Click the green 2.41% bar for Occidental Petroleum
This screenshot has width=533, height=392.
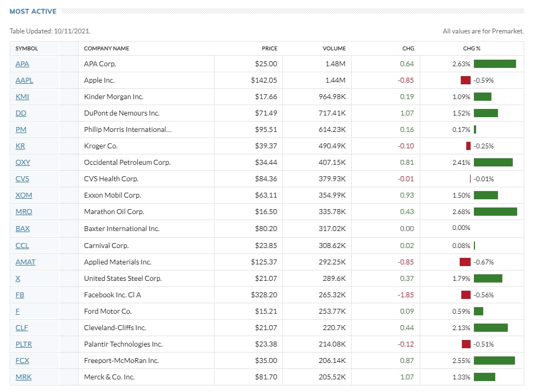coord(493,162)
